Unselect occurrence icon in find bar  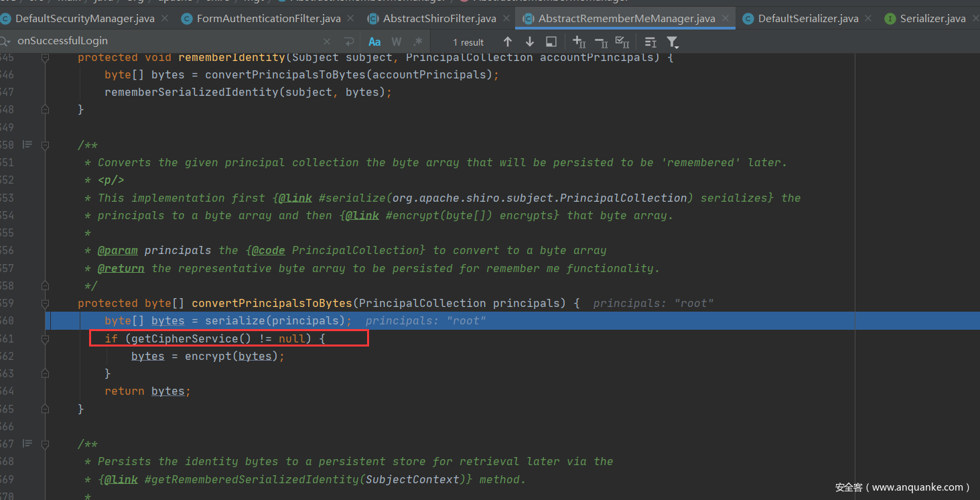pyautogui.click(x=601, y=42)
